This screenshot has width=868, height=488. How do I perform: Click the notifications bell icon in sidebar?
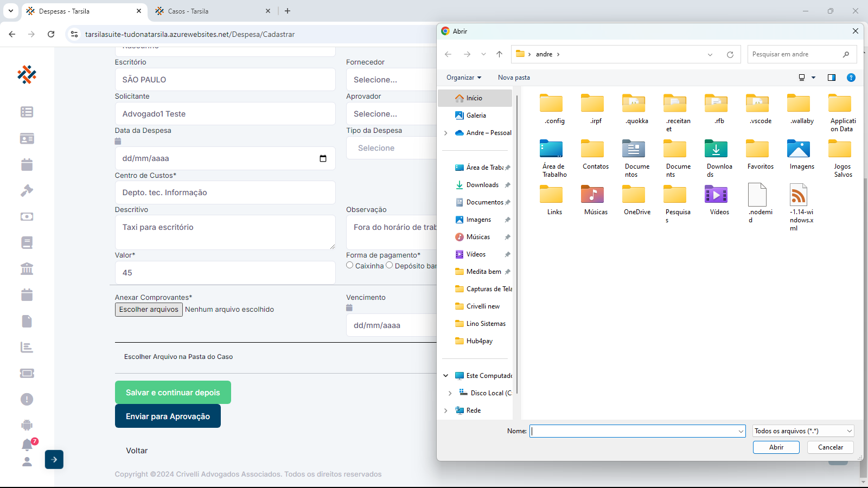pyautogui.click(x=27, y=445)
